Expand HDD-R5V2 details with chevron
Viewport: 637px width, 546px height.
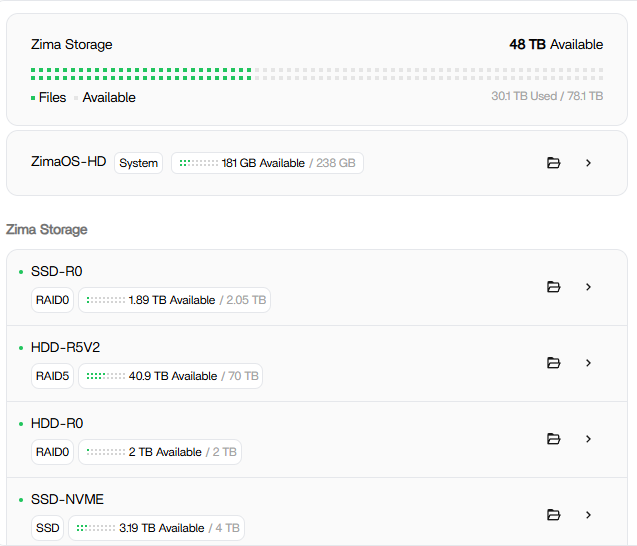click(x=588, y=363)
